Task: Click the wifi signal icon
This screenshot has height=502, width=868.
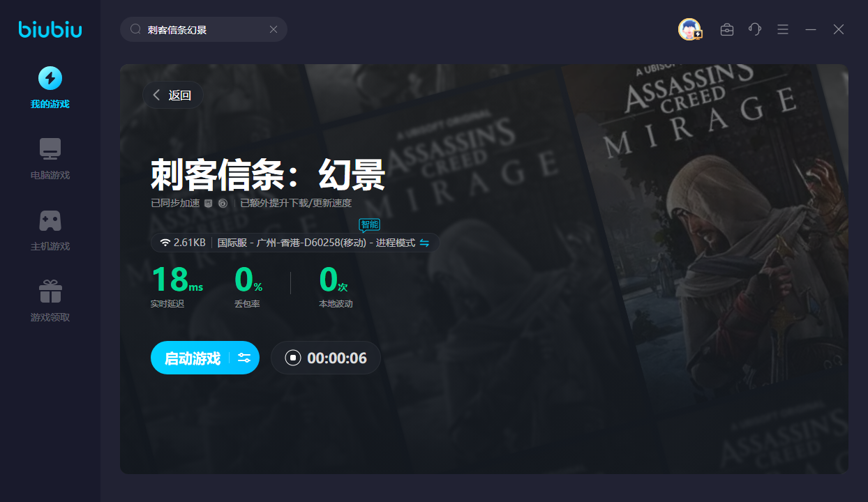Action: point(165,243)
